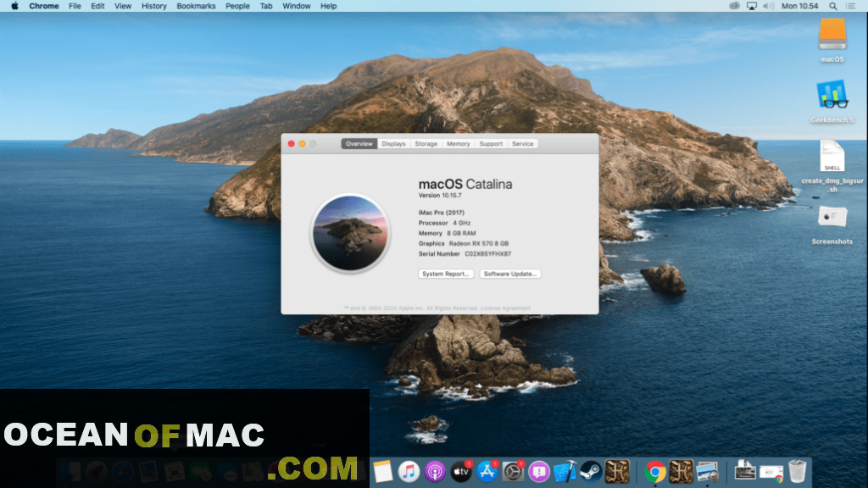Select the Overview tab

pos(359,144)
